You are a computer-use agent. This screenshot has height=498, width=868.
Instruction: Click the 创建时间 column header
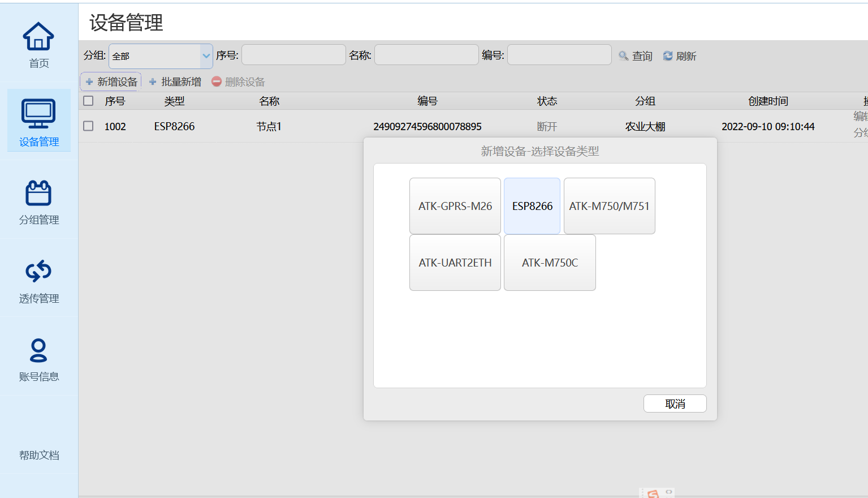point(768,101)
